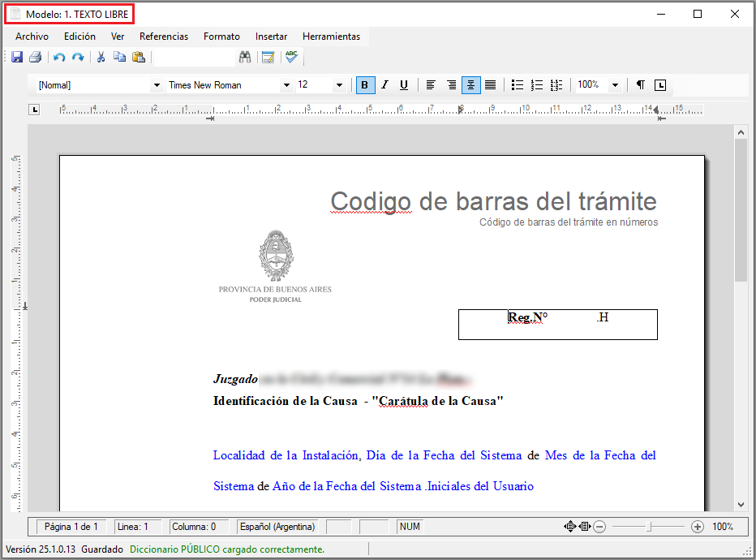Align text to the left
Screen dimensions: 756x560
pos(431,85)
